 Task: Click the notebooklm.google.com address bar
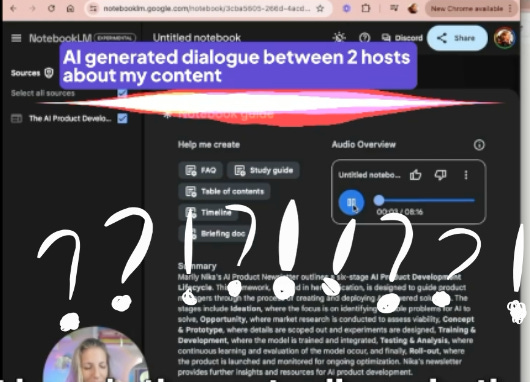pyautogui.click(x=207, y=8)
